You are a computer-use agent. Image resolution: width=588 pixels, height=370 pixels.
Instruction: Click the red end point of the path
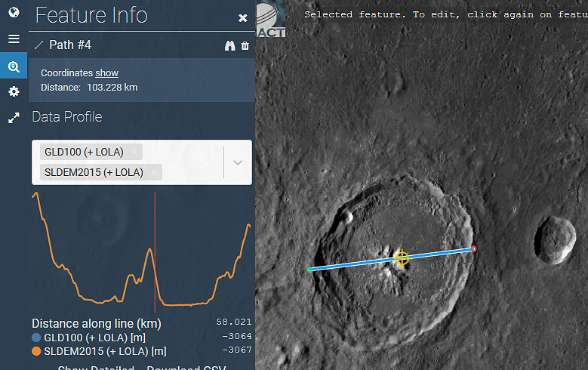point(473,248)
